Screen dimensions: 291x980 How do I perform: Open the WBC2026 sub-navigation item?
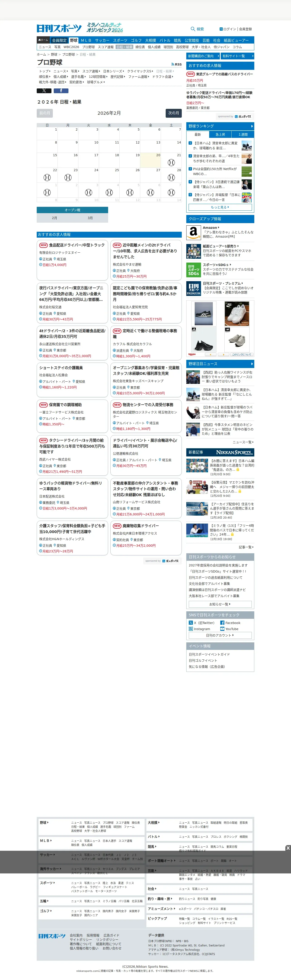coord(71,47)
